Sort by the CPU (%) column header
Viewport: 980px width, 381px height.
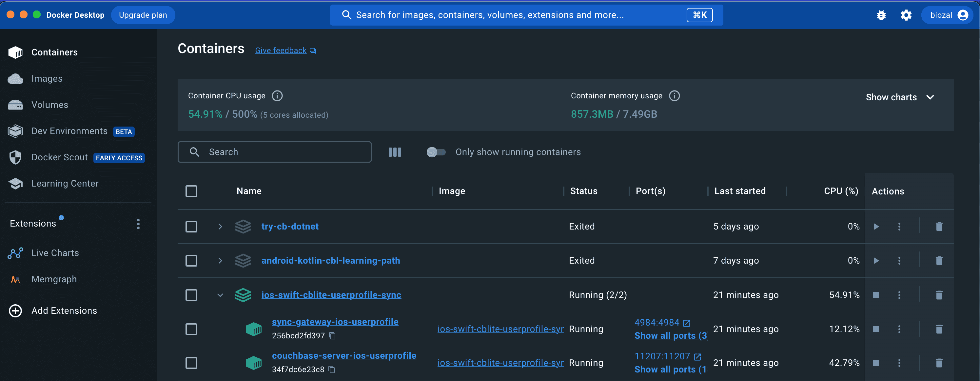[x=841, y=191]
